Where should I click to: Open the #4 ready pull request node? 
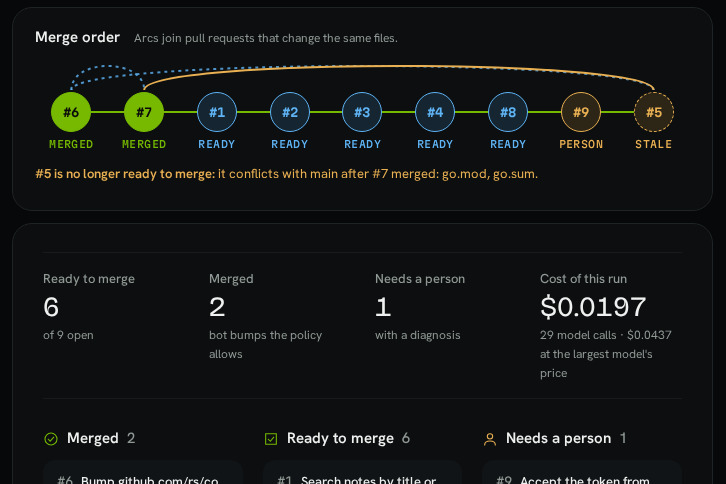pyautogui.click(x=435, y=112)
